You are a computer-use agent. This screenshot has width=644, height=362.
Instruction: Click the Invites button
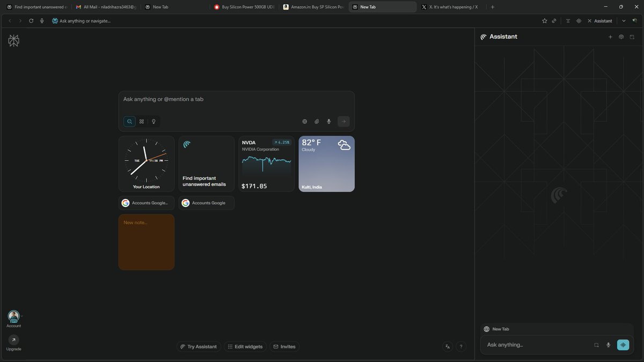point(284,347)
